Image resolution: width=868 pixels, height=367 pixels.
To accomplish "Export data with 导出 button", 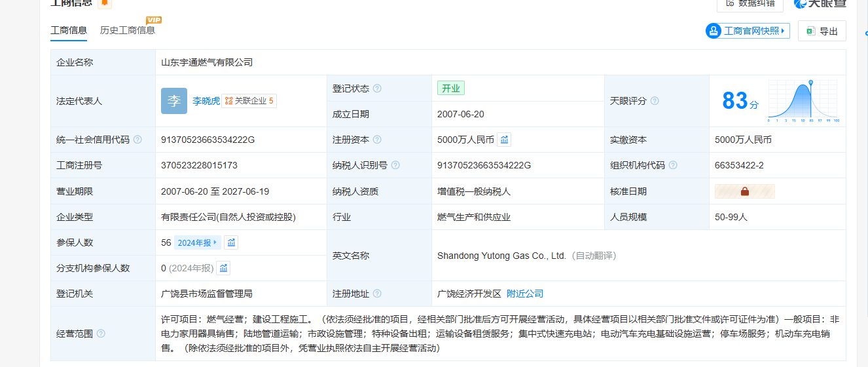I will [x=822, y=31].
